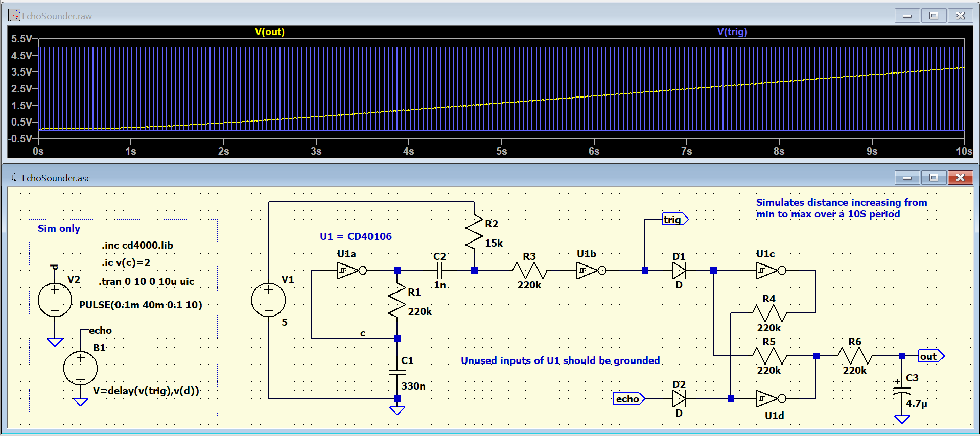Viewport: 980px width, 436px height.
Task: Select voltage source V2 symbol
Action: pos(55,300)
